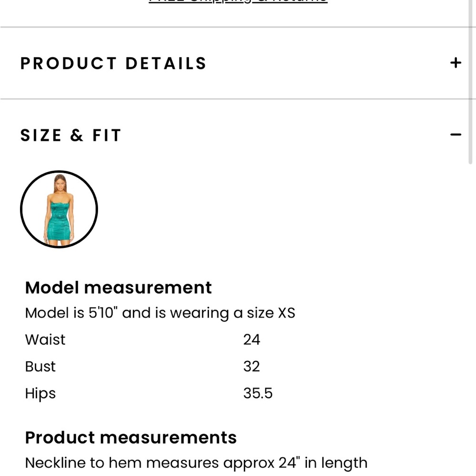Viewport: 476px width, 476px height.
Task: Select the Waist label
Action: (45, 339)
